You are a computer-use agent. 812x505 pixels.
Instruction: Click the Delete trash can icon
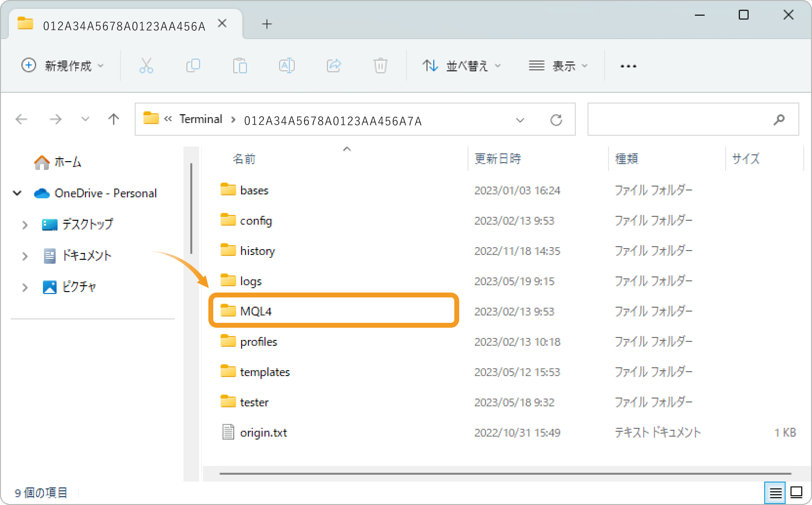point(380,65)
